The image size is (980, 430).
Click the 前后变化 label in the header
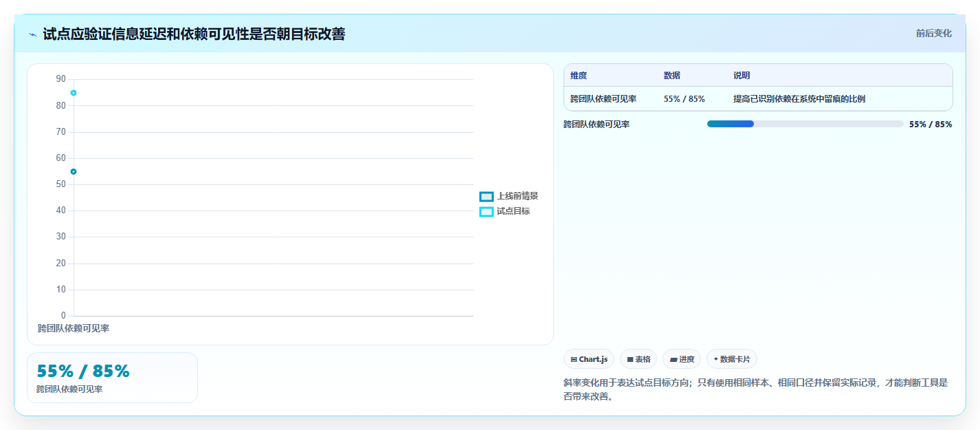coord(933,33)
